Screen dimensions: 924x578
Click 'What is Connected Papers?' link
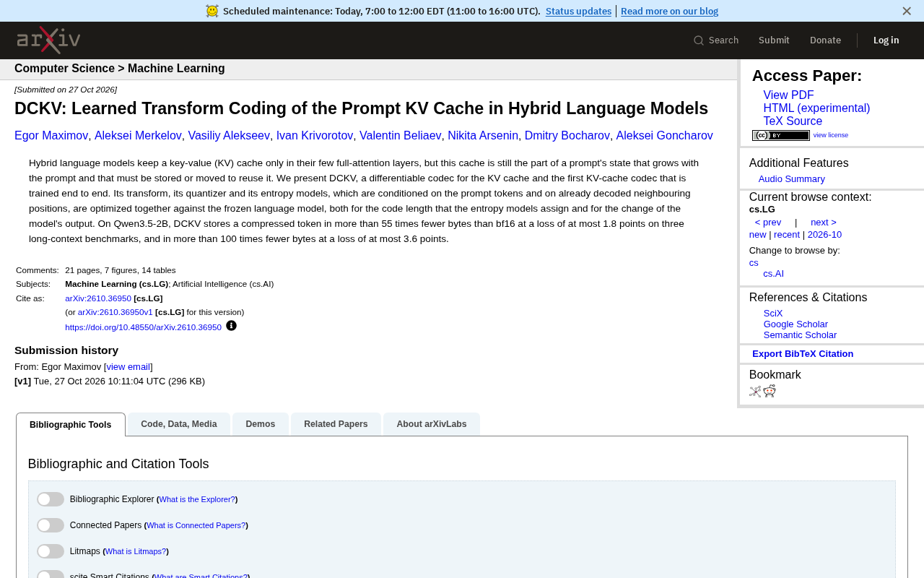tap(196, 525)
